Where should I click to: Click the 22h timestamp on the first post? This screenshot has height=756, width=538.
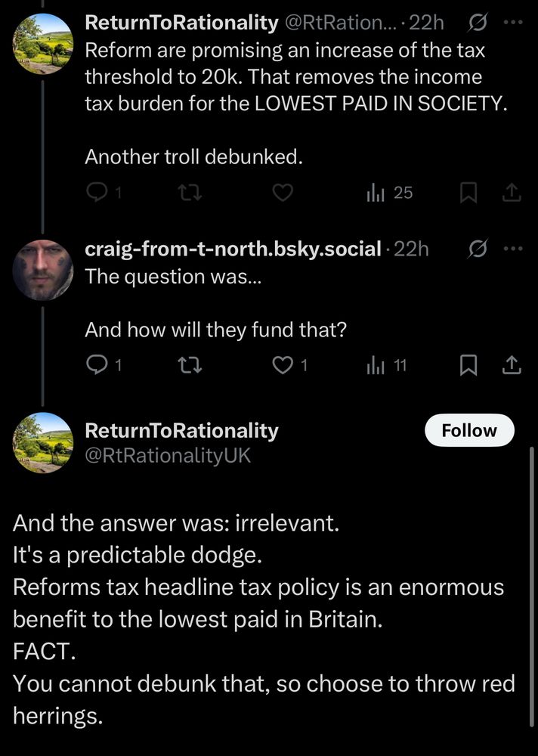tap(428, 23)
